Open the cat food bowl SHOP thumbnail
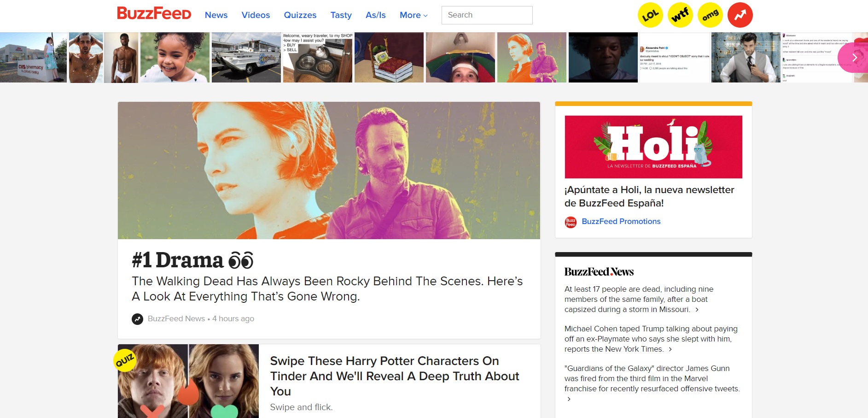868x418 pixels. coord(318,58)
